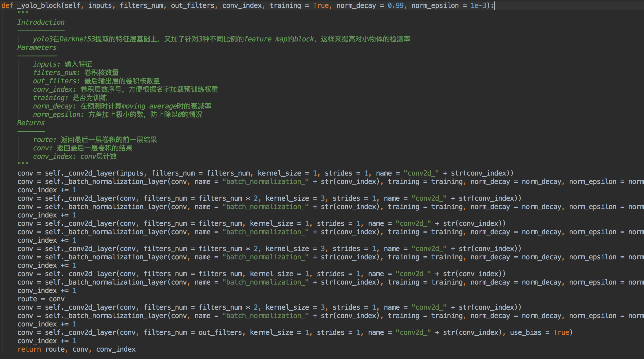
Task: Click the "route = conv" assignment line
Action: (41, 299)
